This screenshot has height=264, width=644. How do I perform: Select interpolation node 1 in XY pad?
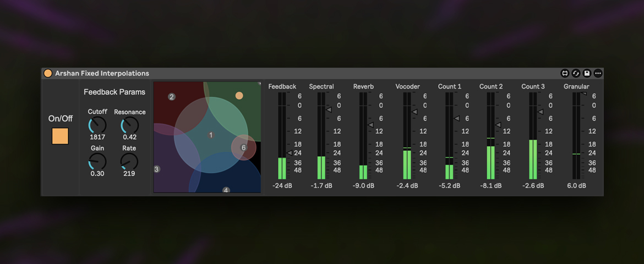(x=211, y=135)
